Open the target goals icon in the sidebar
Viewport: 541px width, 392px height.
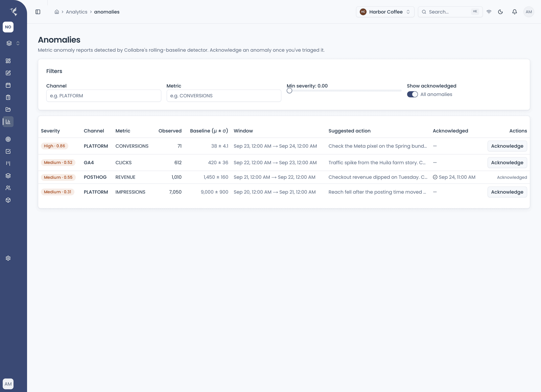pos(8,139)
